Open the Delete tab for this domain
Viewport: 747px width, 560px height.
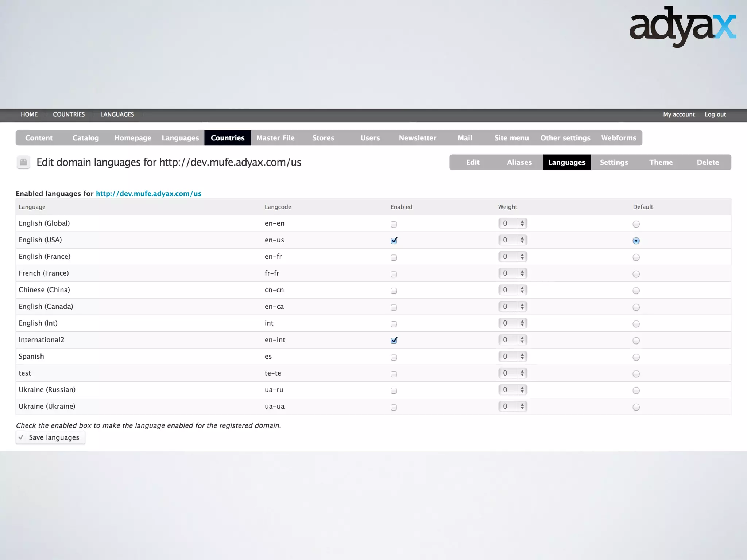[x=708, y=162]
